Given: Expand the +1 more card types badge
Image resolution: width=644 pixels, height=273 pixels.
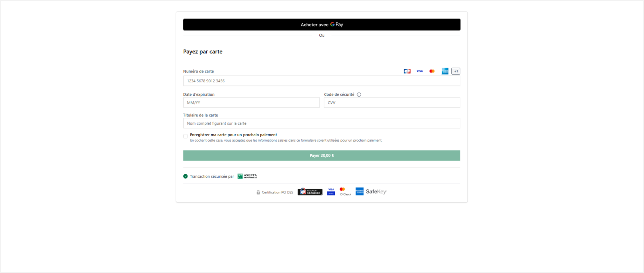Looking at the screenshot, I should [x=456, y=71].
